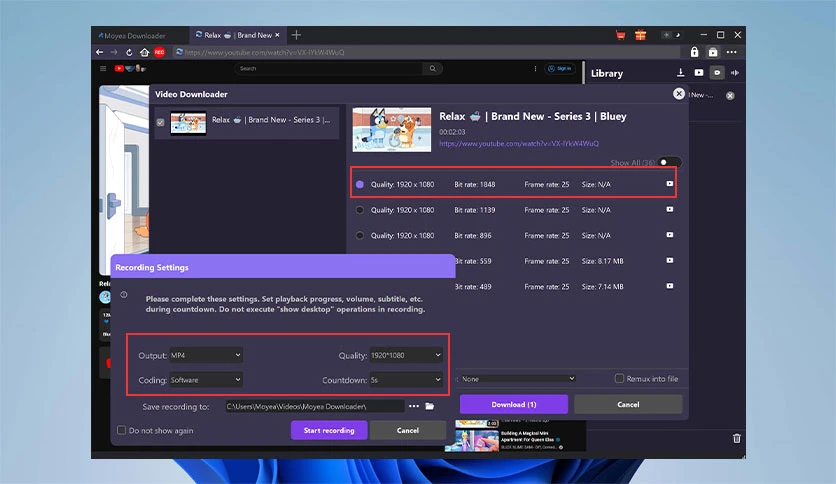Open the Library recordings tab icon
This screenshot has height=484, width=836.
[717, 72]
